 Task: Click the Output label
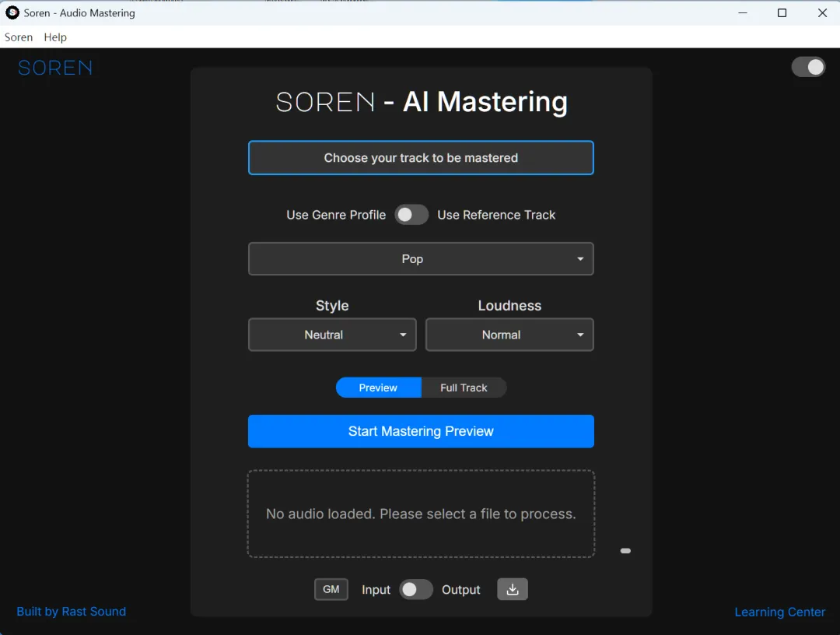tap(460, 589)
